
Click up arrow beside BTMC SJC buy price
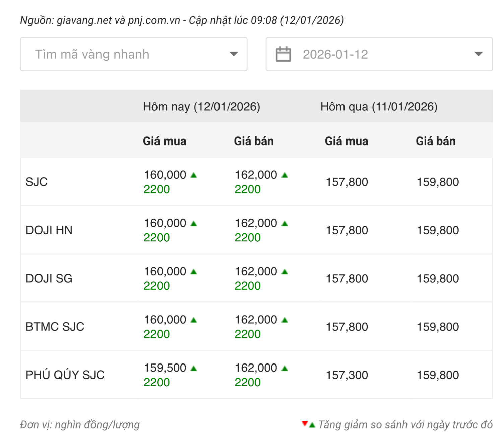pyautogui.click(x=194, y=320)
